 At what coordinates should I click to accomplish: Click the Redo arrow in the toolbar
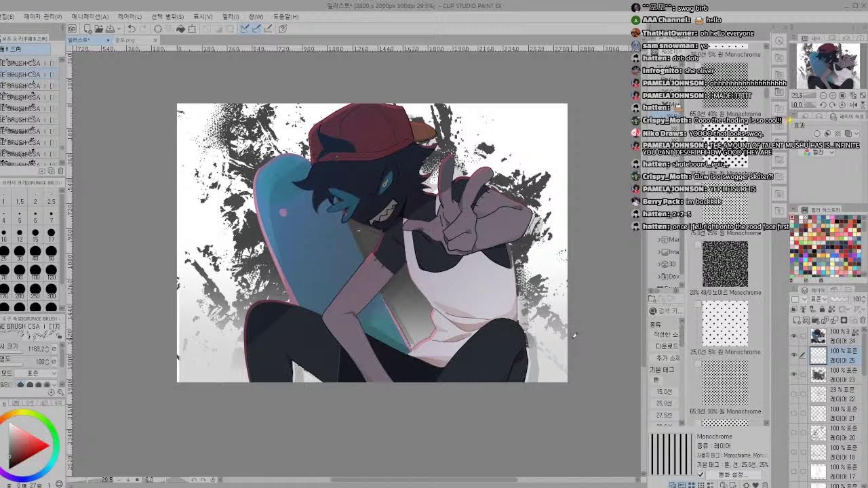[x=143, y=29]
